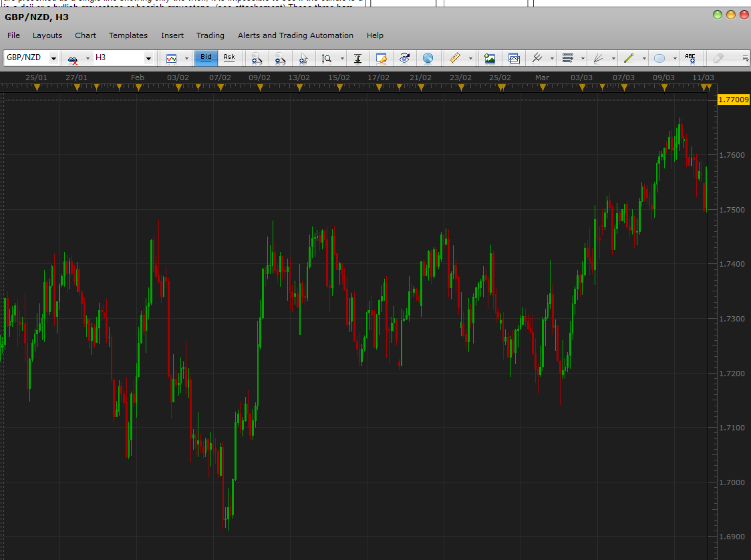Click the green vertical autoscale icon

coord(357,58)
